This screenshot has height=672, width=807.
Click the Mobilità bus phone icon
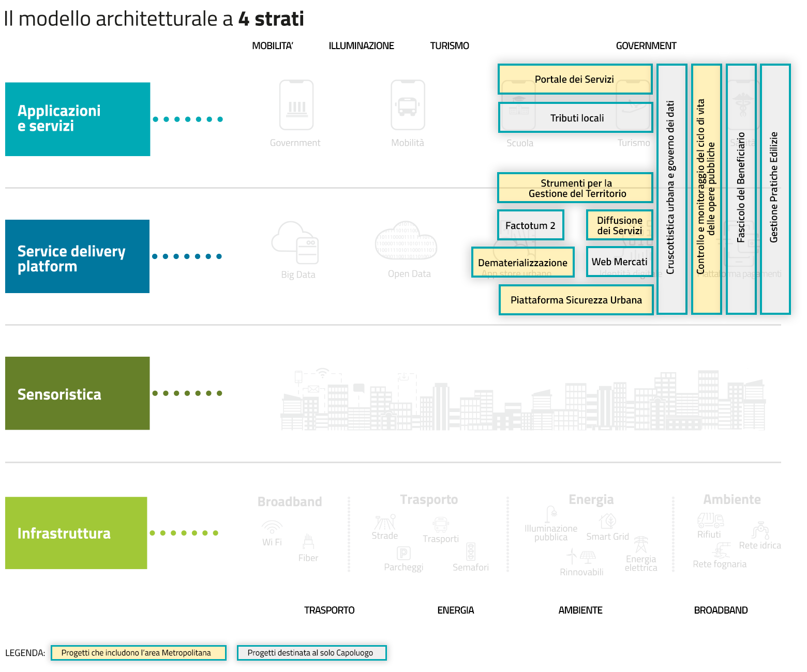(408, 105)
